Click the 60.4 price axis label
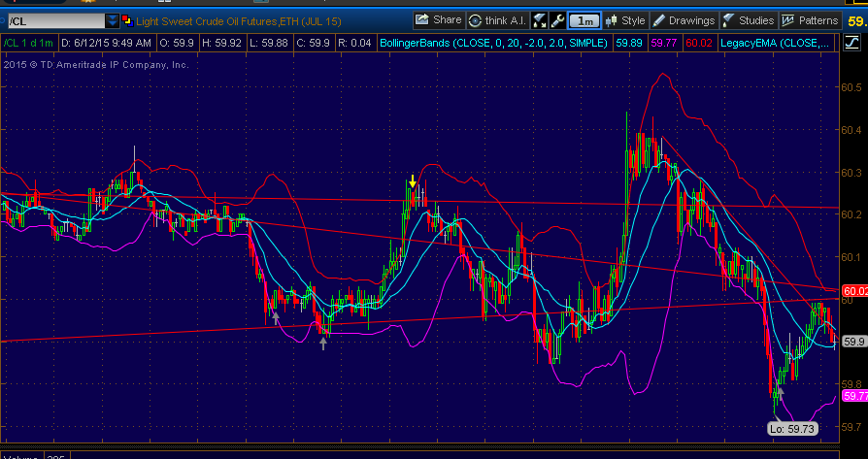The height and width of the screenshot is (459, 868). point(851,130)
